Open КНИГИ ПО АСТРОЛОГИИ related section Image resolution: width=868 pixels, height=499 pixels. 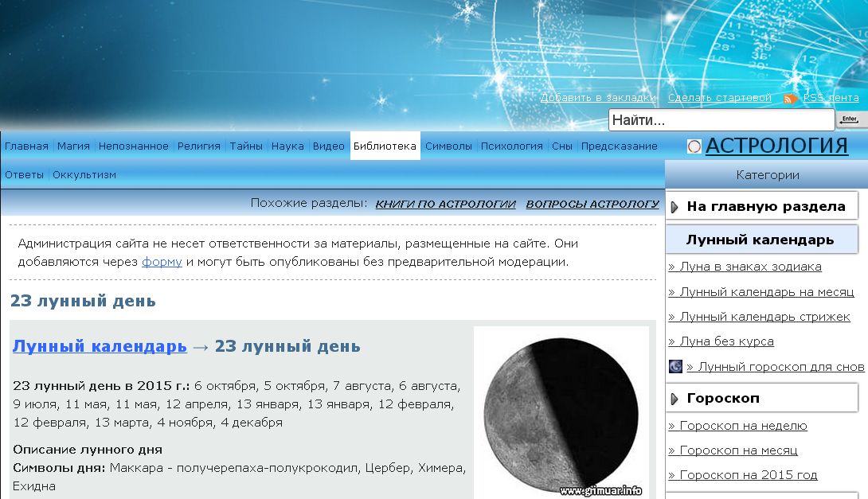click(446, 204)
